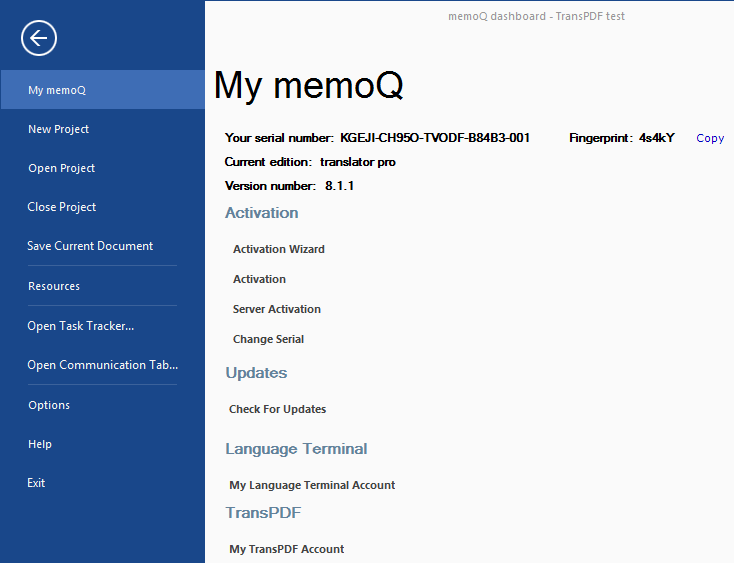Viewport: 734px width, 563px height.
Task: Open the Help menu entry
Action: pos(40,444)
